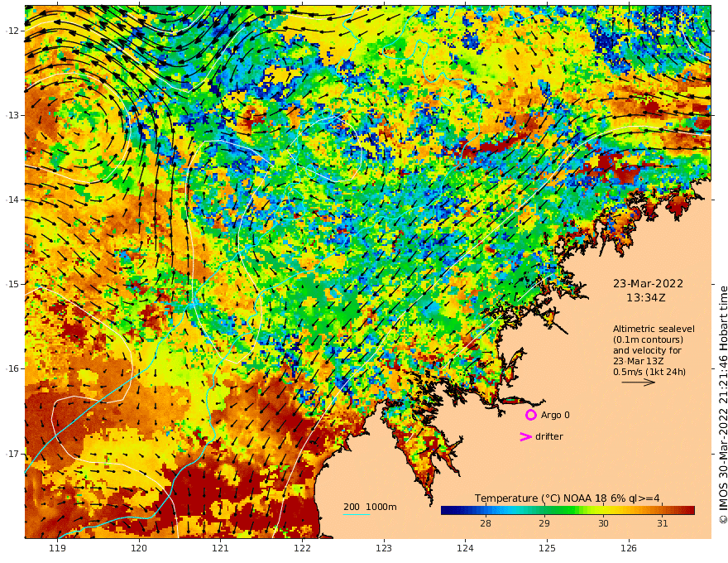Click the '0.5m/s (1kt 24h)' scale text
This screenshot has width=728, height=563.
pos(649,372)
